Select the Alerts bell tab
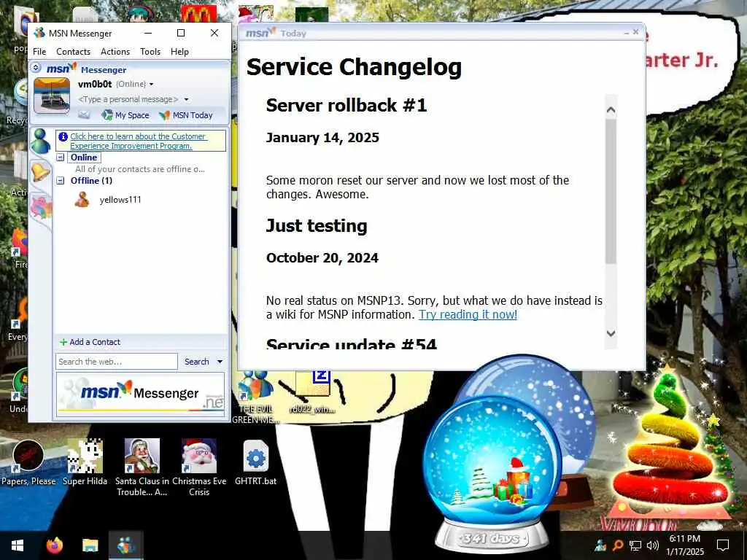747x560 pixels. (40, 172)
